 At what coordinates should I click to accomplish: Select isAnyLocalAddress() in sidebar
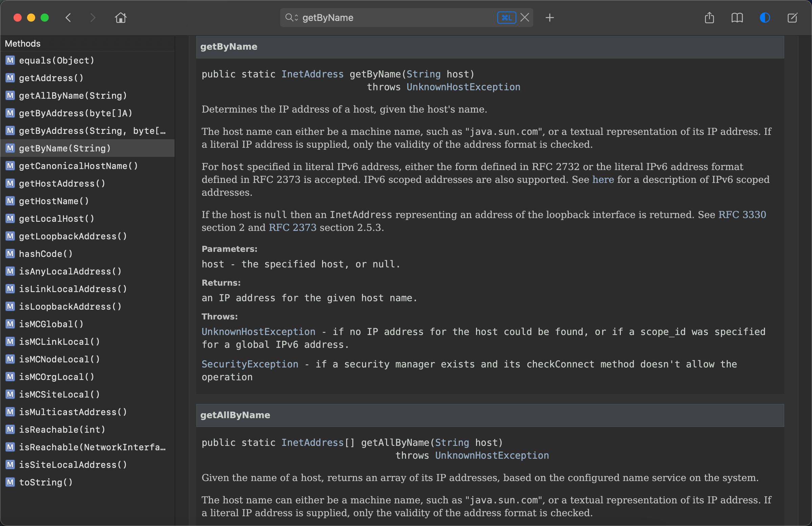point(88,271)
